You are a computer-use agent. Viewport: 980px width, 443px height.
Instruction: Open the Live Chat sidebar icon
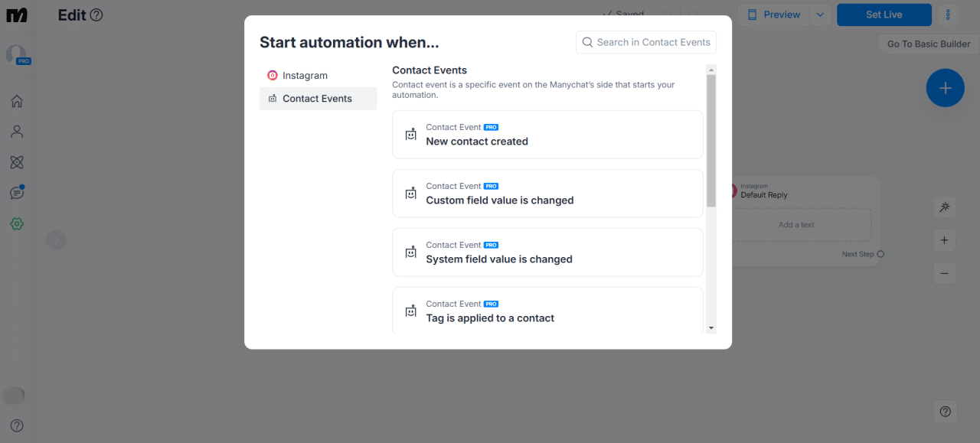click(x=17, y=193)
